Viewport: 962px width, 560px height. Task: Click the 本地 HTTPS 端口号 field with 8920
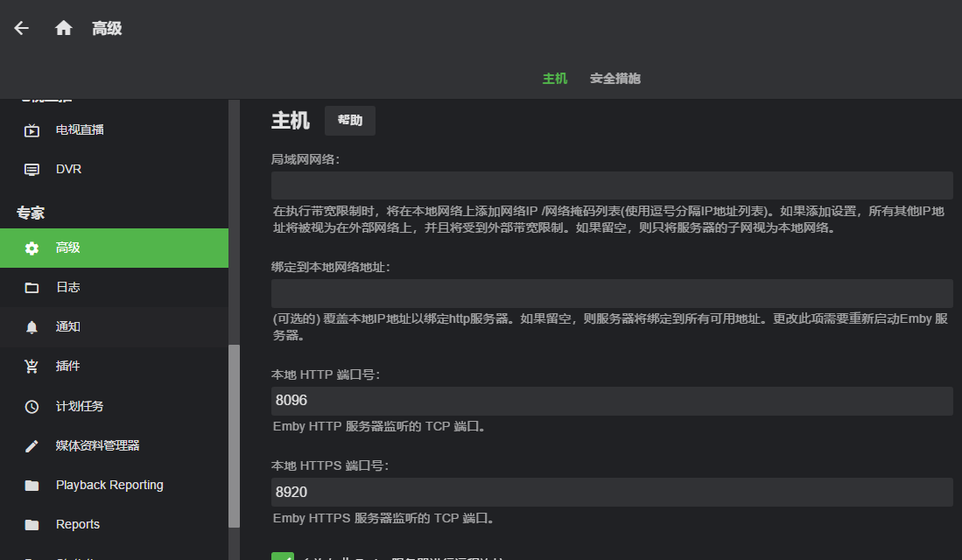click(611, 492)
